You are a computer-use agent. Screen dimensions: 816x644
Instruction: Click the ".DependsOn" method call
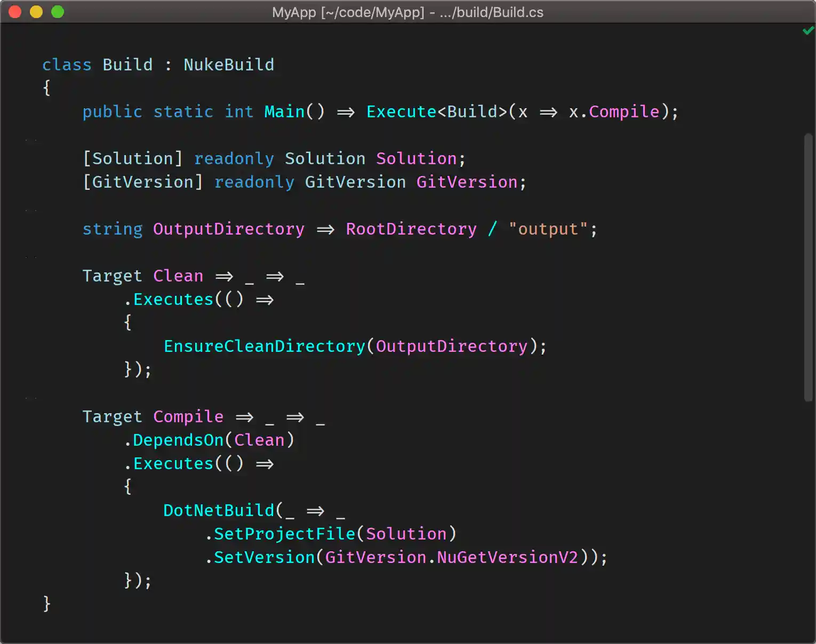pyautogui.click(x=173, y=440)
